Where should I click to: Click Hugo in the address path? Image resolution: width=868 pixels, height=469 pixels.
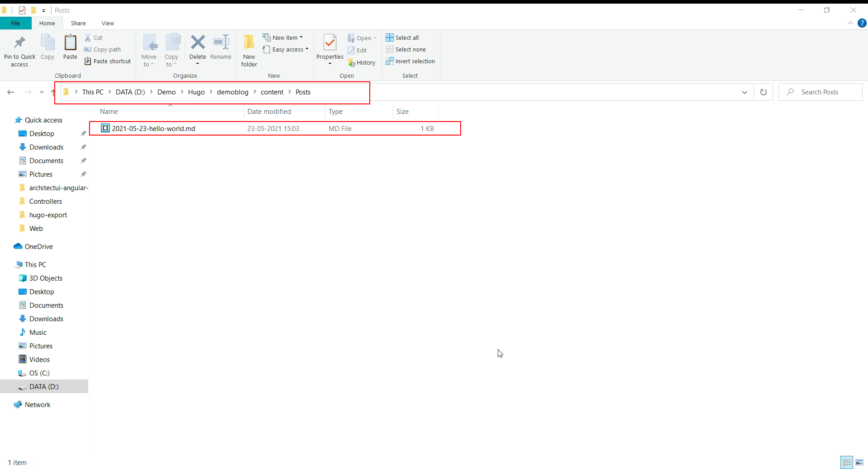pos(196,92)
